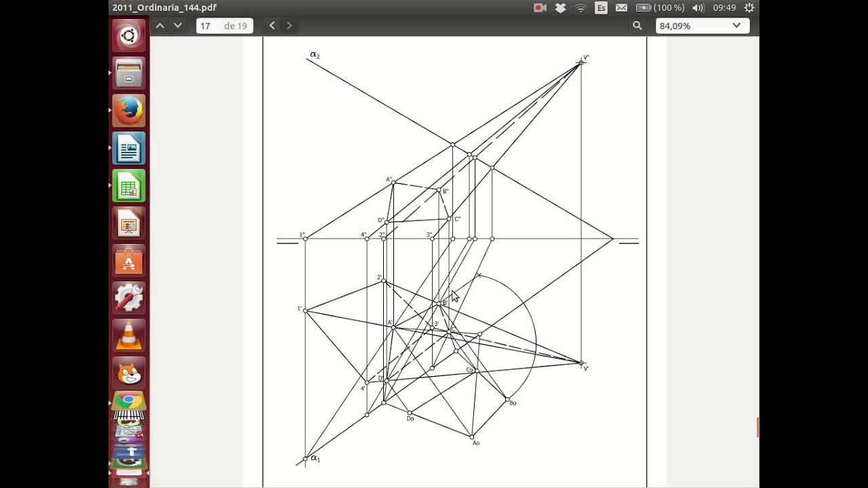Open System Settings wrench icon
Image resolution: width=868 pixels, height=488 pixels.
pos(129,297)
